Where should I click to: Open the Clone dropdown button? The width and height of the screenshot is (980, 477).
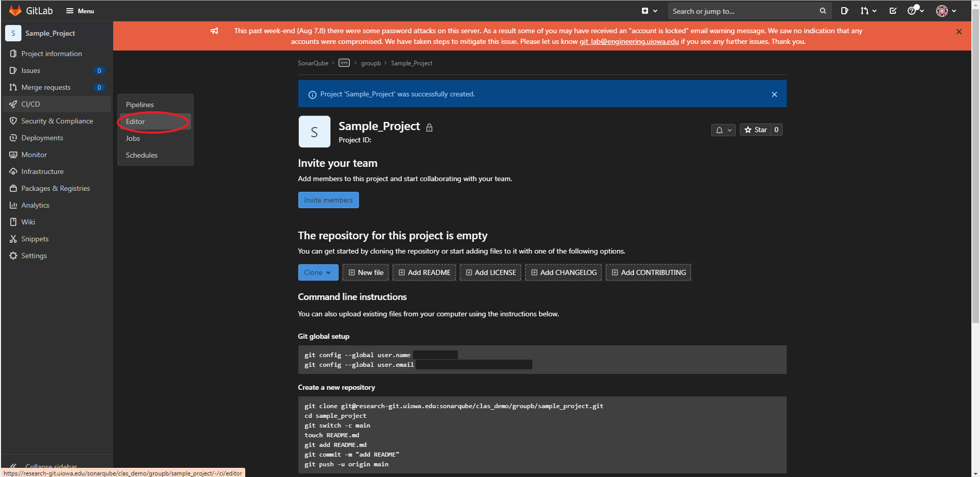click(318, 272)
